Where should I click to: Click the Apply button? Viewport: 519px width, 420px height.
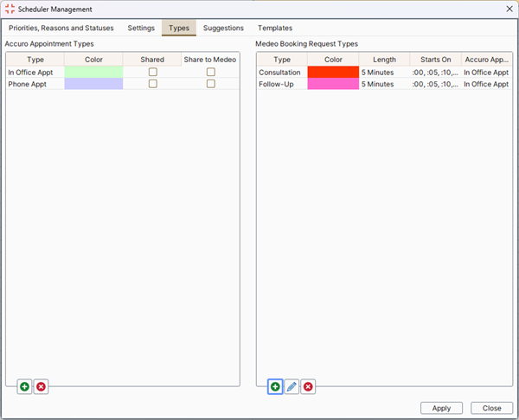pyautogui.click(x=441, y=408)
